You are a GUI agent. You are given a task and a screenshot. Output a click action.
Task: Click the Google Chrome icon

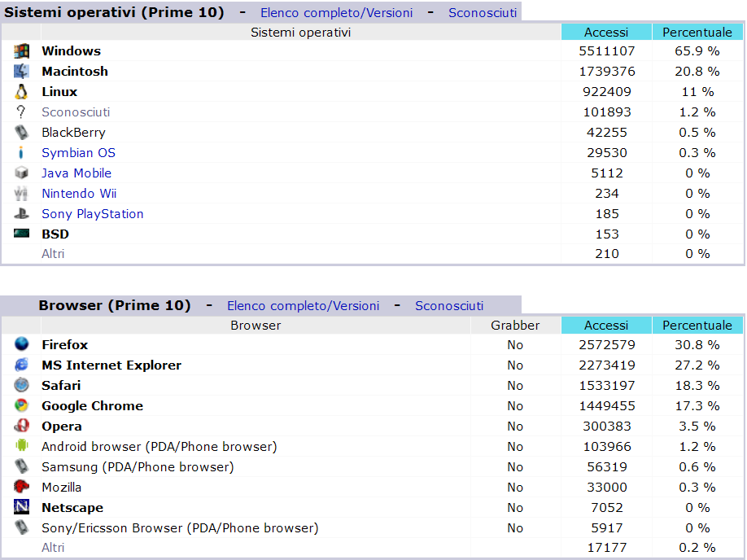21,405
